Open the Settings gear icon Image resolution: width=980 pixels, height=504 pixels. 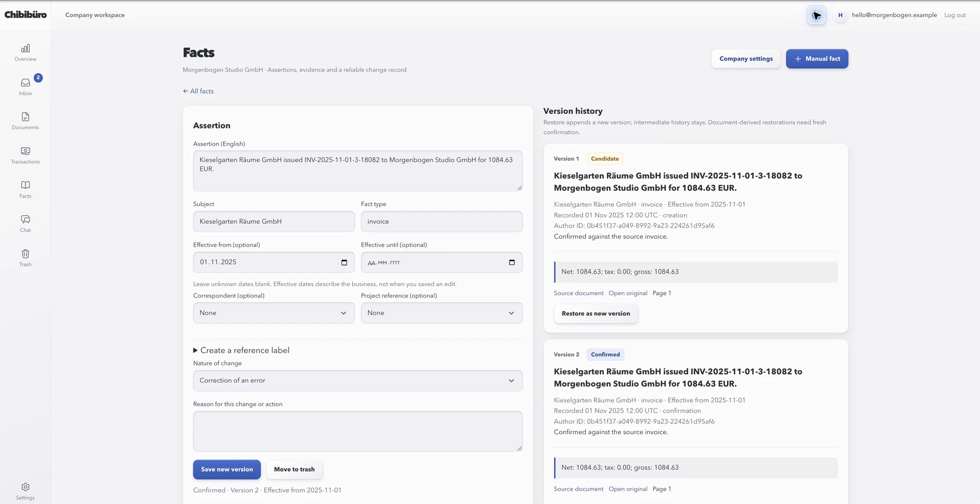click(x=26, y=487)
